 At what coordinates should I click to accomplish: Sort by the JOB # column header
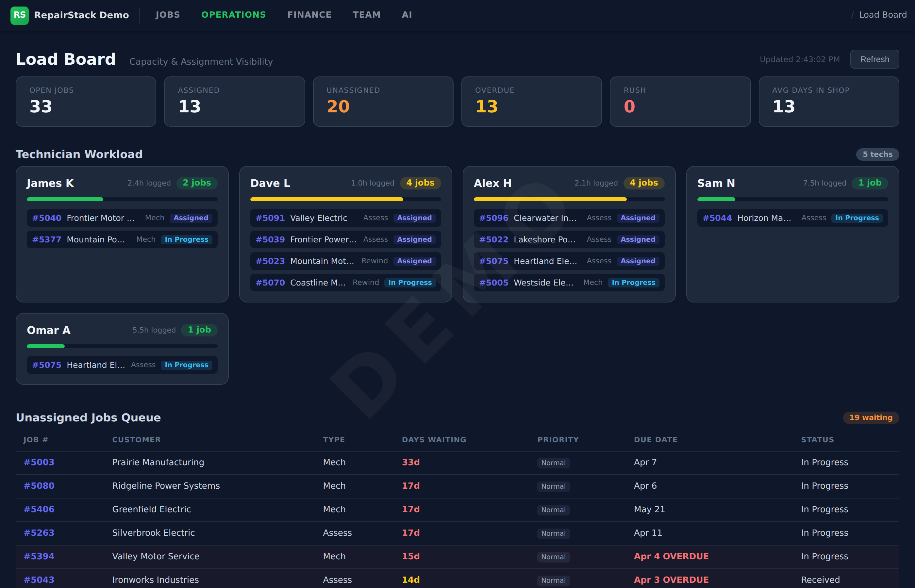[36, 440]
